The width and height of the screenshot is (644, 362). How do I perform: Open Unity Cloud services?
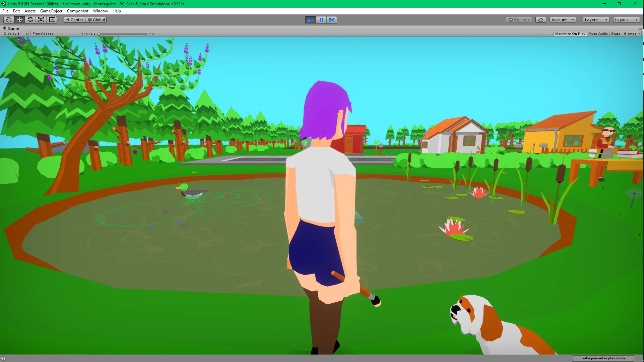tap(541, 20)
